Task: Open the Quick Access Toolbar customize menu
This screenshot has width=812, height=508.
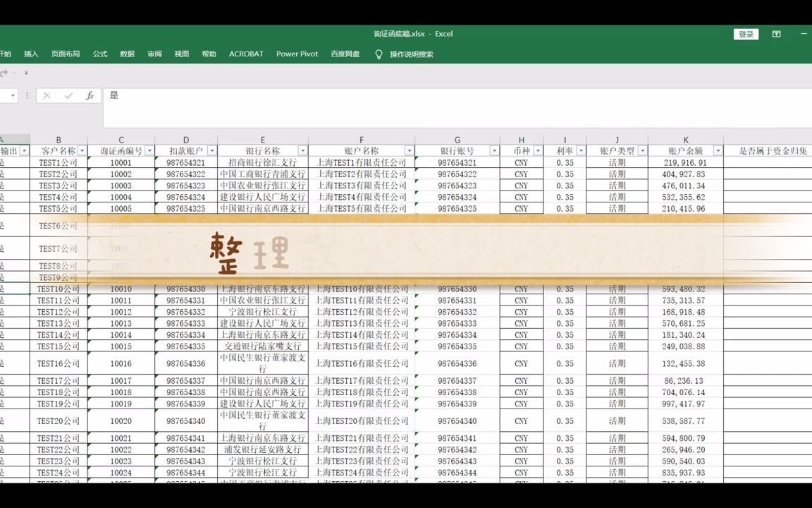Action: click(26, 73)
